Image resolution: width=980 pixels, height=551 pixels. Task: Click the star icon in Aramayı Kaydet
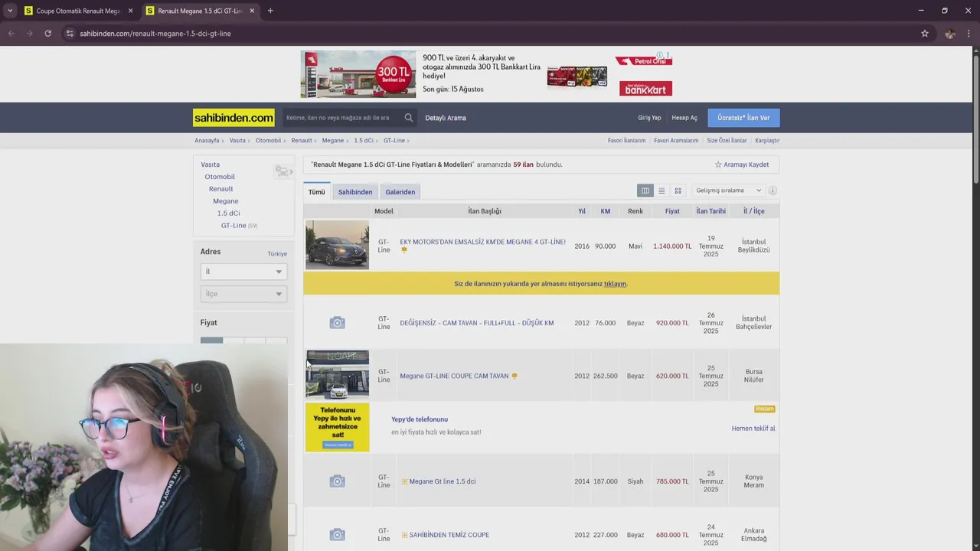click(718, 165)
